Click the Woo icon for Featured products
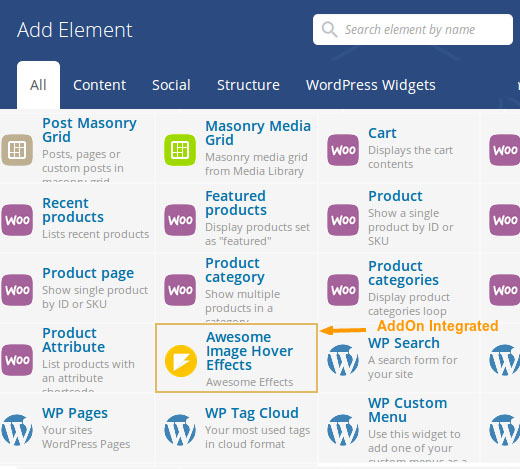The width and height of the screenshot is (520, 469). click(180, 220)
